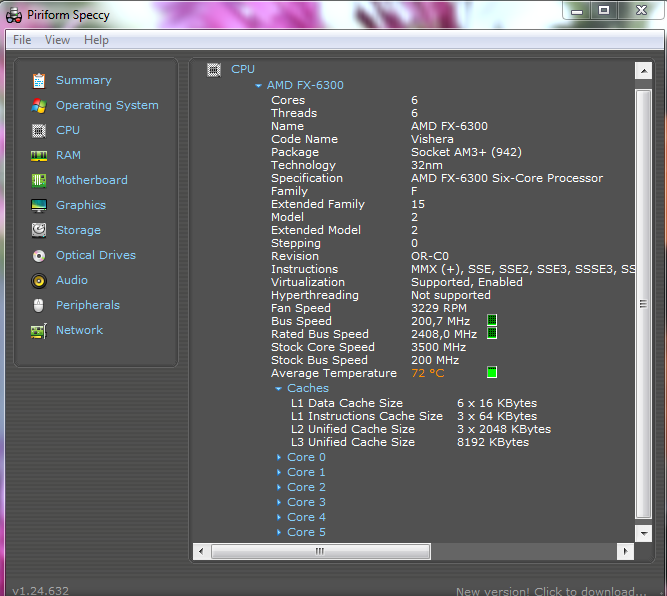Click the Code Name value Vishera

pyautogui.click(x=432, y=139)
